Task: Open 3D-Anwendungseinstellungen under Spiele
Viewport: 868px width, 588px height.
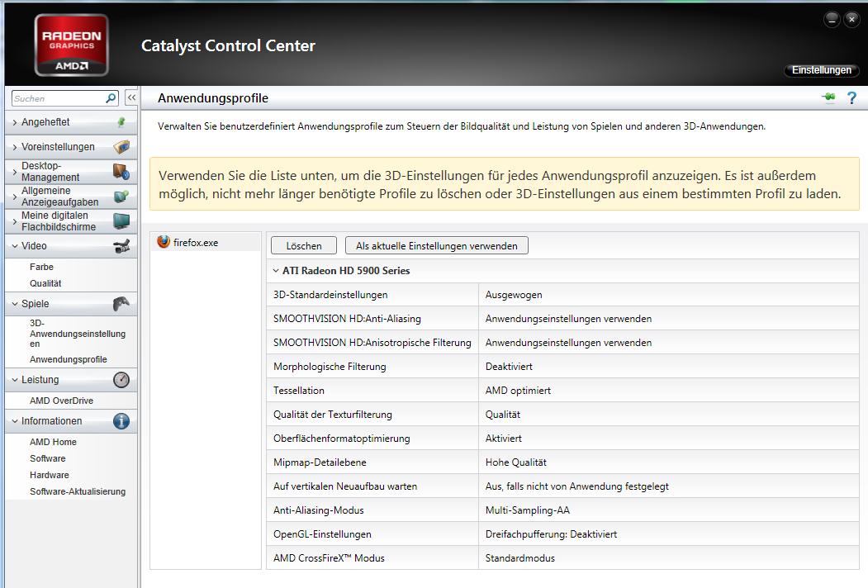Action: point(78,334)
